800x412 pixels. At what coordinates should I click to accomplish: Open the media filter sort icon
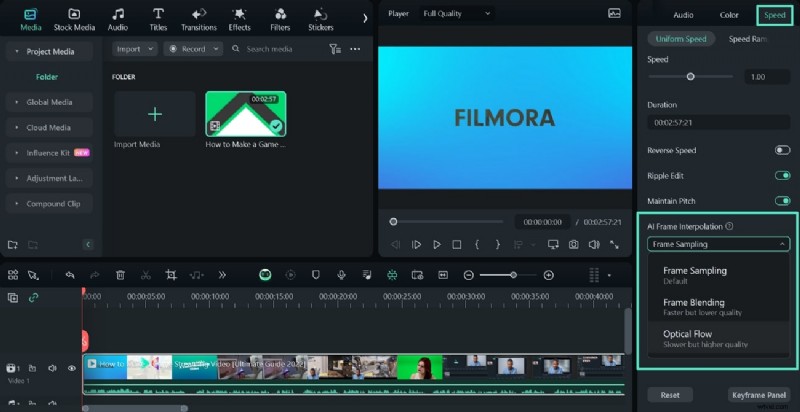coord(335,49)
